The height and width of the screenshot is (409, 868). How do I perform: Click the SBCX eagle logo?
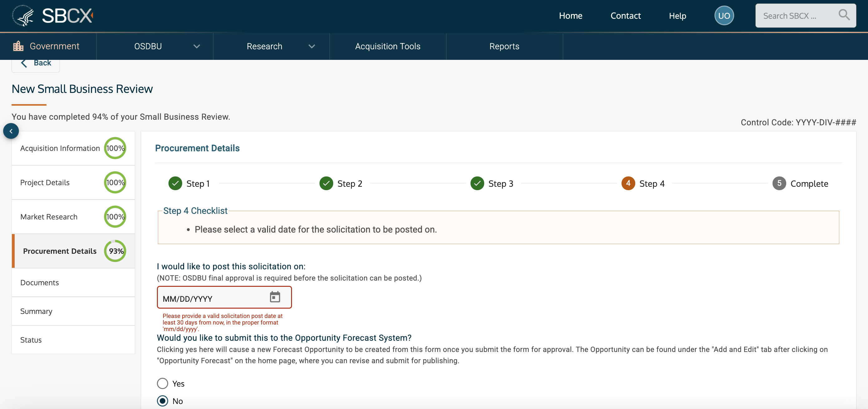tap(23, 16)
